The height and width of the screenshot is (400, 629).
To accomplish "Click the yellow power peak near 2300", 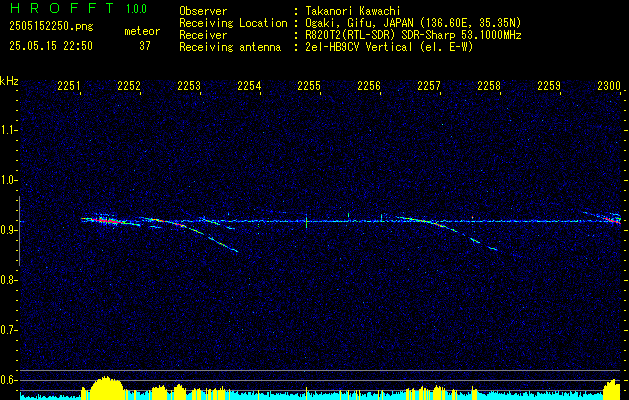I will (613, 389).
